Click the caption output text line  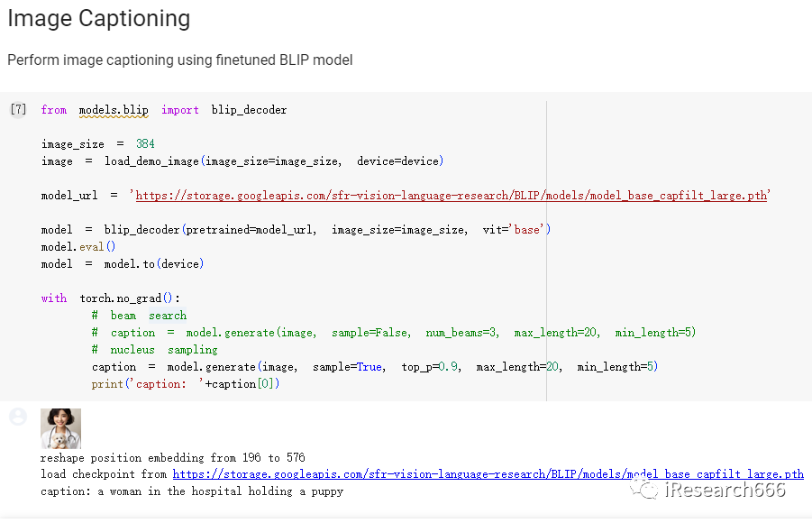pyautogui.click(x=192, y=491)
